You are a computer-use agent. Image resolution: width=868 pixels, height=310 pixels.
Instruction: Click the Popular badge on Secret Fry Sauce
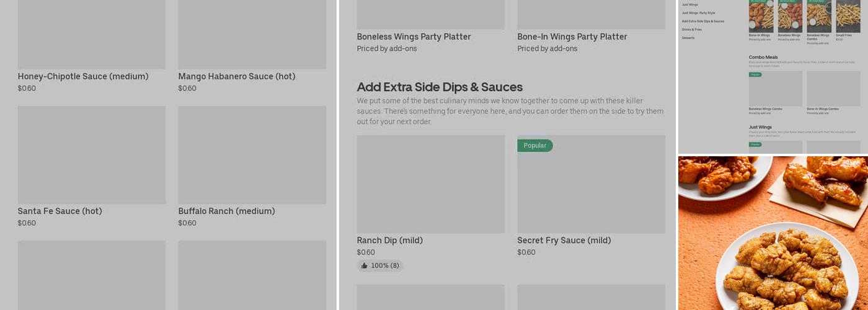(534, 146)
